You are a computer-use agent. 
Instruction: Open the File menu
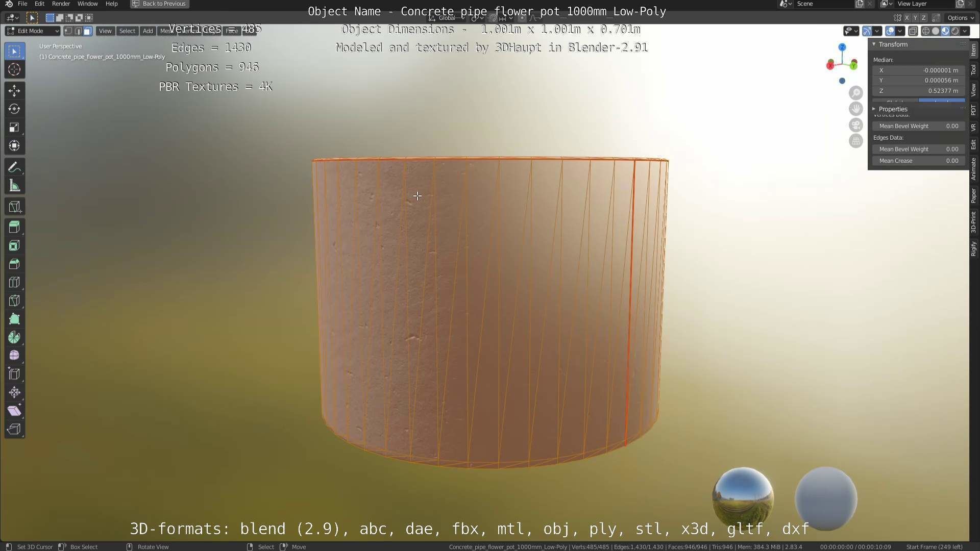[22, 4]
